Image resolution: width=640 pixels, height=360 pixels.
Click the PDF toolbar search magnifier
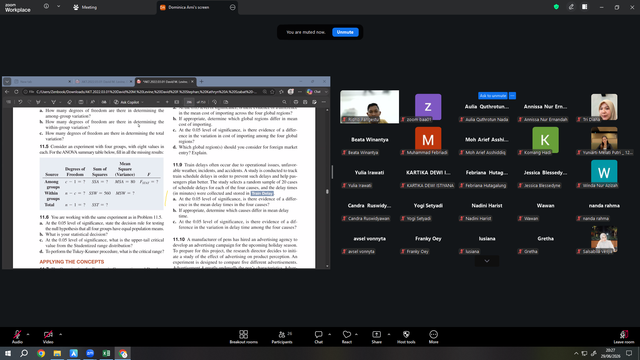284,102
